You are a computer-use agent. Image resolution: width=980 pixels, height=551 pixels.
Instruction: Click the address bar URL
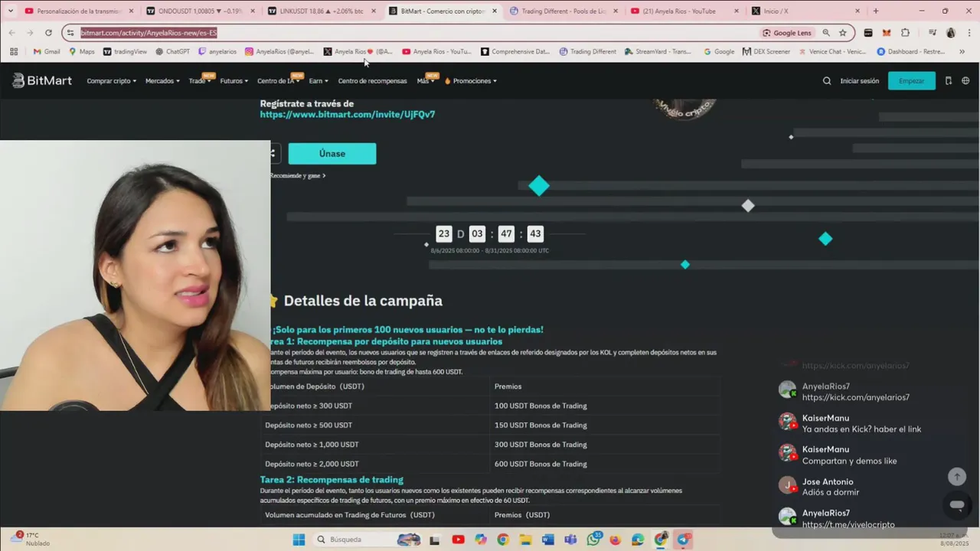click(149, 33)
